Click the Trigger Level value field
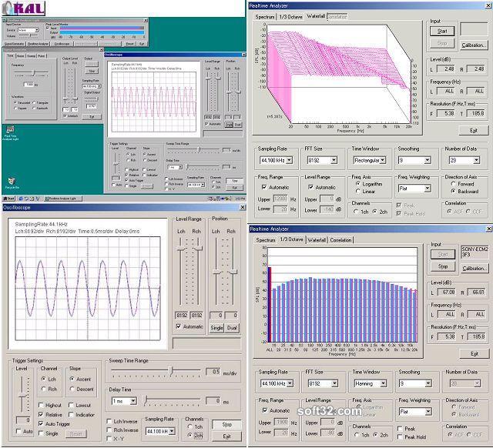This screenshot has height=448, width=493. click(x=23, y=420)
